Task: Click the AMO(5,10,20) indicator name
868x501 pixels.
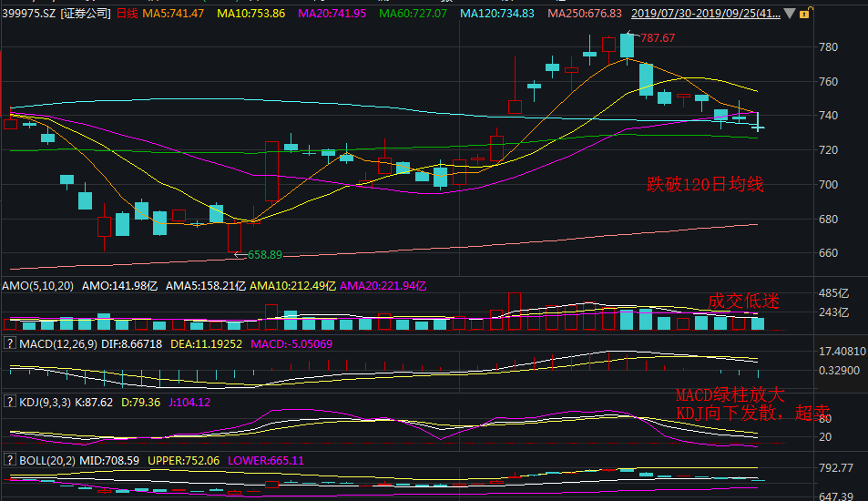Action: tap(37, 286)
